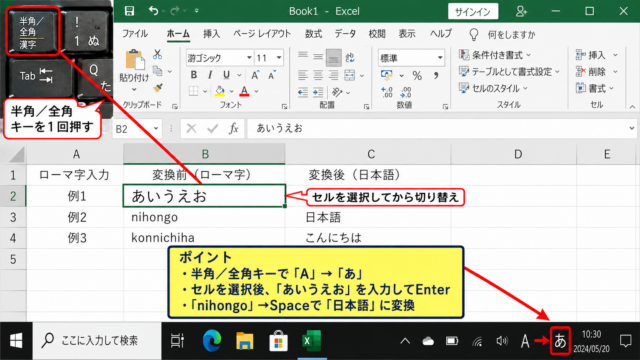
Task: Open テーブルとして書式設定 menu
Action: point(509,71)
